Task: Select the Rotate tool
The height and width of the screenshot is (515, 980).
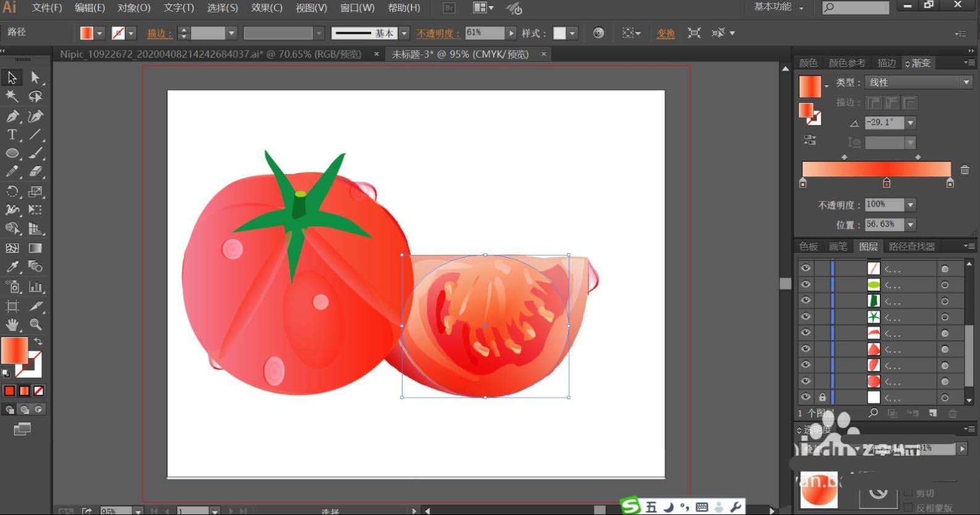Action: pyautogui.click(x=12, y=191)
